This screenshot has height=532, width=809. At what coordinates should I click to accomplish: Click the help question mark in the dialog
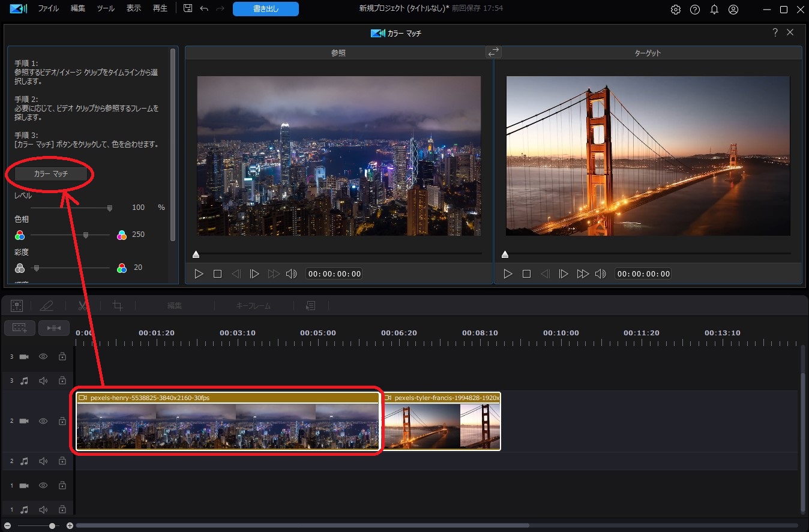click(775, 32)
